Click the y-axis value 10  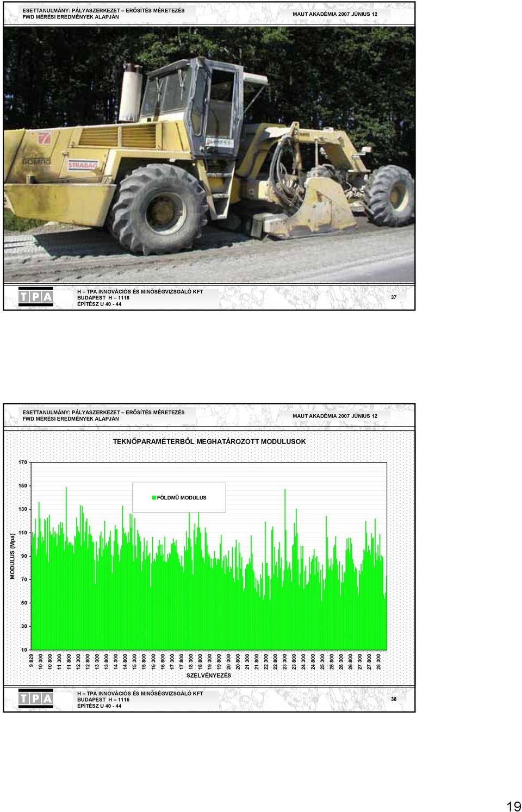point(24,650)
